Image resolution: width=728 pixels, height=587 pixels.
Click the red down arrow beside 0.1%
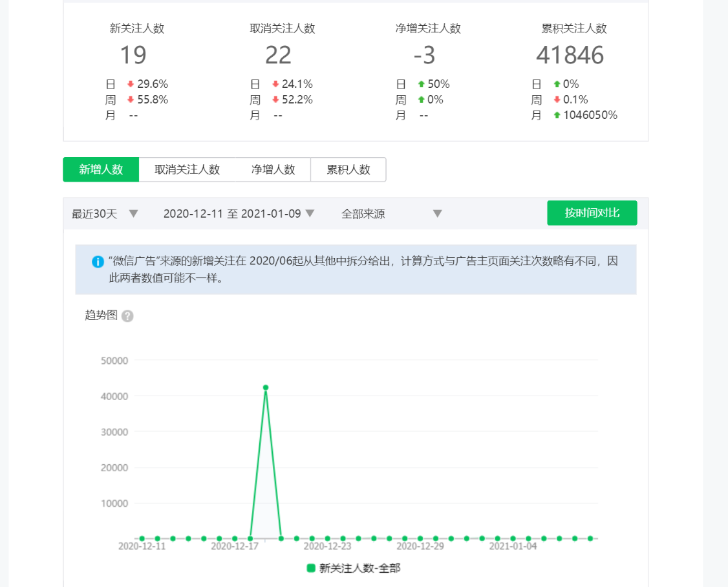557,100
